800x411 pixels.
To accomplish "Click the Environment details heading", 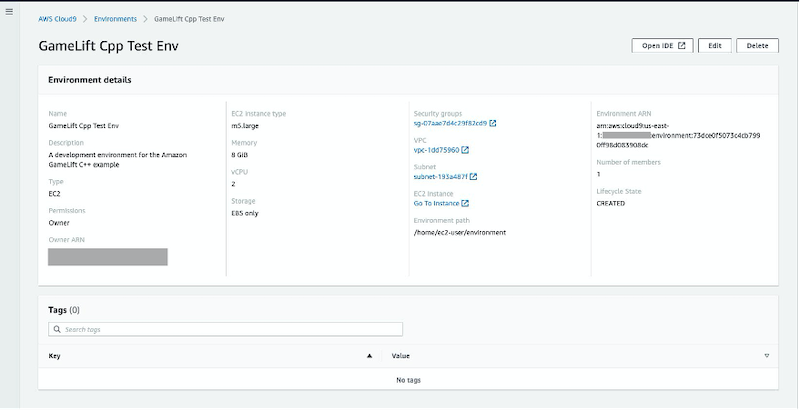I will [90, 80].
